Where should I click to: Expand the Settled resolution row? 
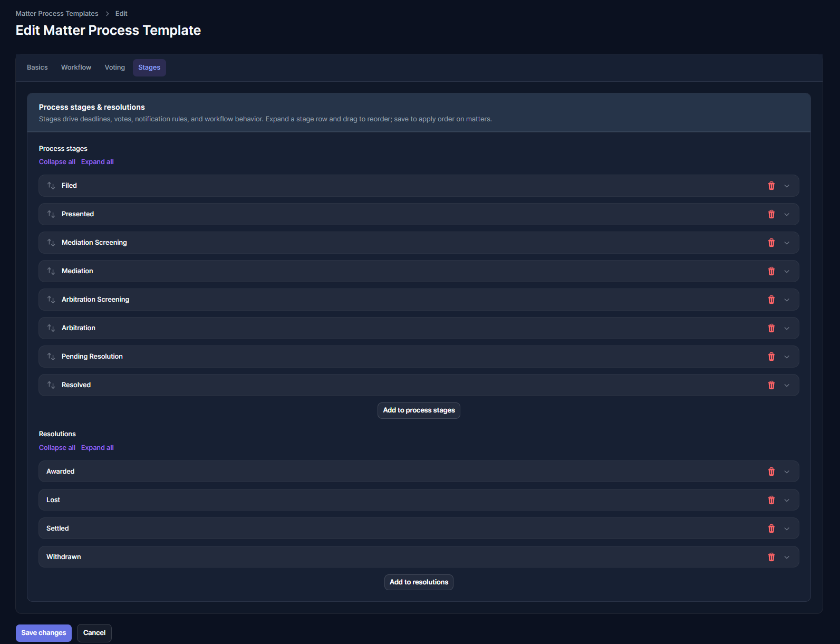(x=787, y=528)
